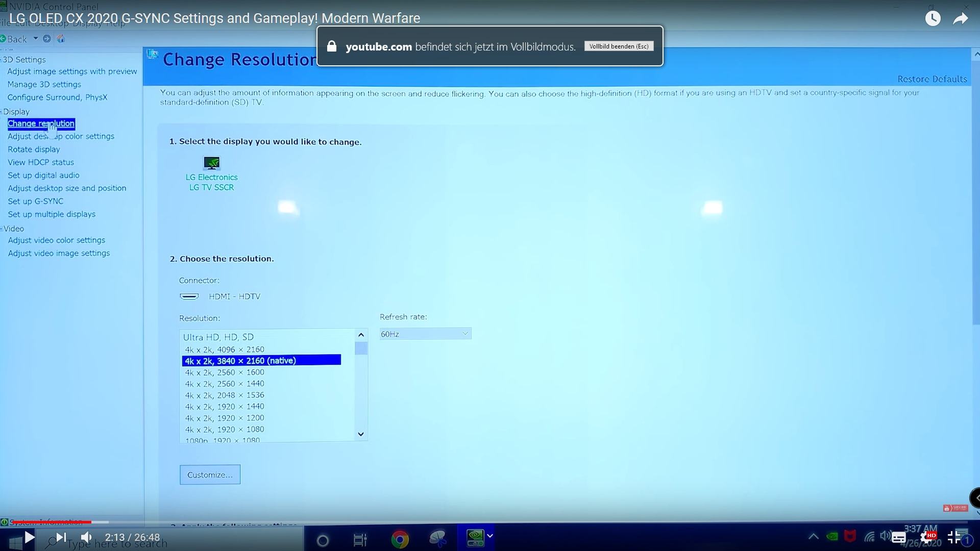Skip to the next video
The width and height of the screenshot is (980, 551).
[x=61, y=537]
